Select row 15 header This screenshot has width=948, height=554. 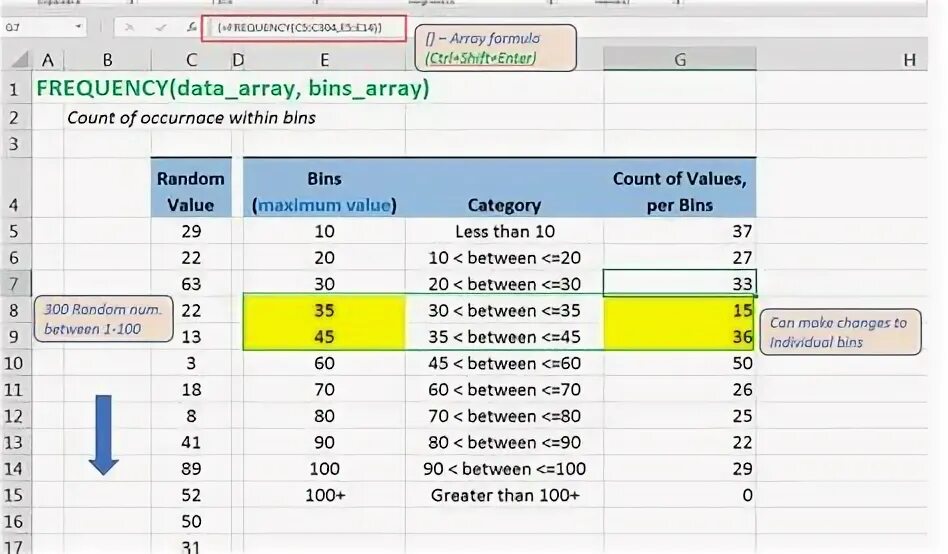pos(15,495)
